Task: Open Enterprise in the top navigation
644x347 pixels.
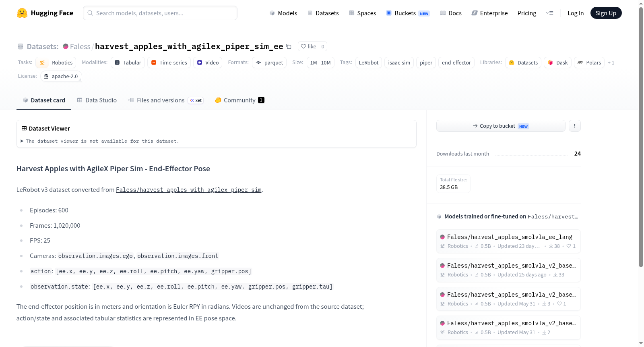Action: [489, 13]
